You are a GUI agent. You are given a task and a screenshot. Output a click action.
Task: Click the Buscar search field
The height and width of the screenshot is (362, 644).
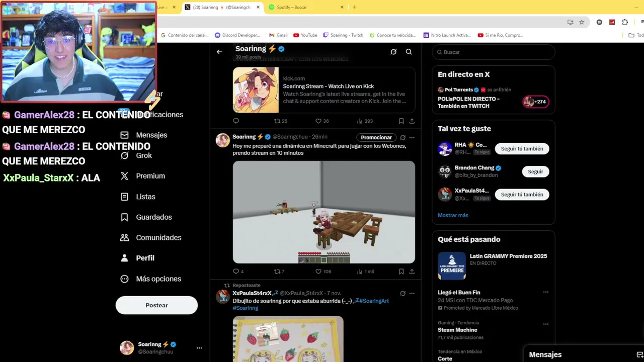pos(494,52)
